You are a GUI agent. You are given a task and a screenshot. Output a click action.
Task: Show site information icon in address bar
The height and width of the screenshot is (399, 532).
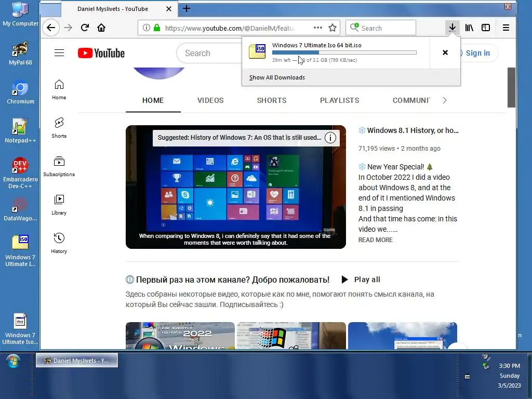click(x=146, y=28)
